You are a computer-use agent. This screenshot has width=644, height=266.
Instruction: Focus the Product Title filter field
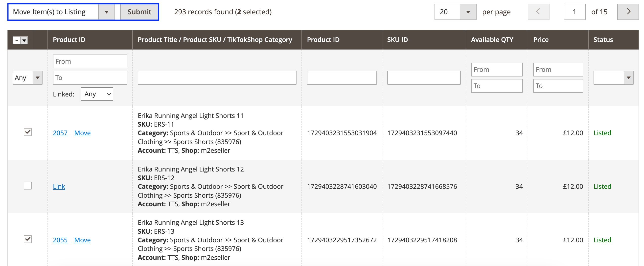click(x=217, y=78)
